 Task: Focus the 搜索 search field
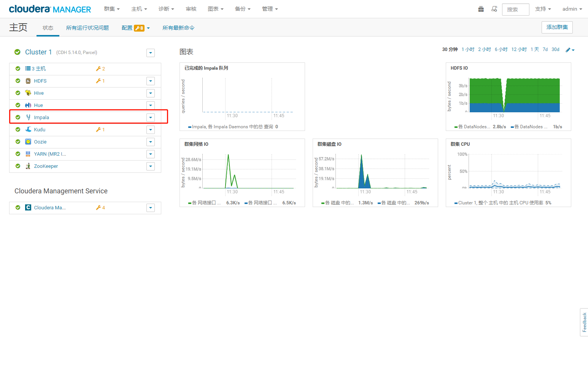point(516,10)
